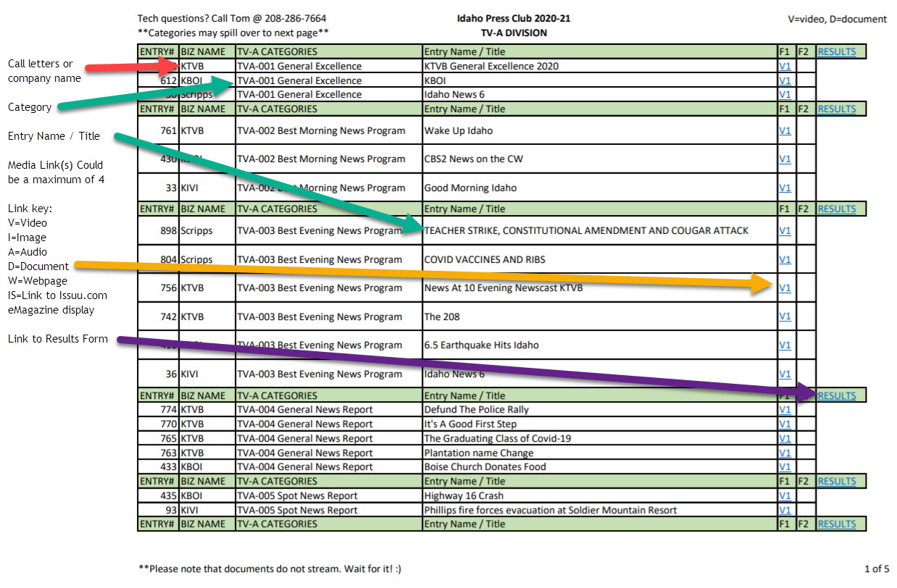897x588 pixels.
Task: Select the title 'The Graduating Class of Covid-19'
Action: pos(498,438)
